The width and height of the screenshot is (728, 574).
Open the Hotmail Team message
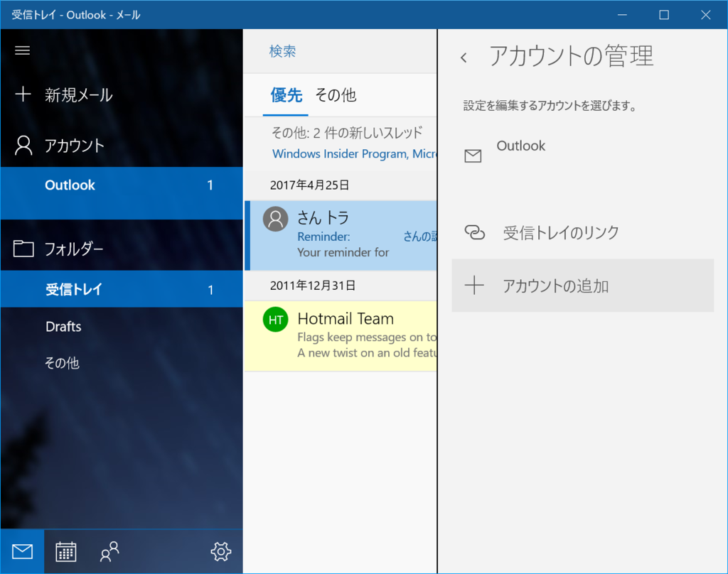(x=341, y=336)
